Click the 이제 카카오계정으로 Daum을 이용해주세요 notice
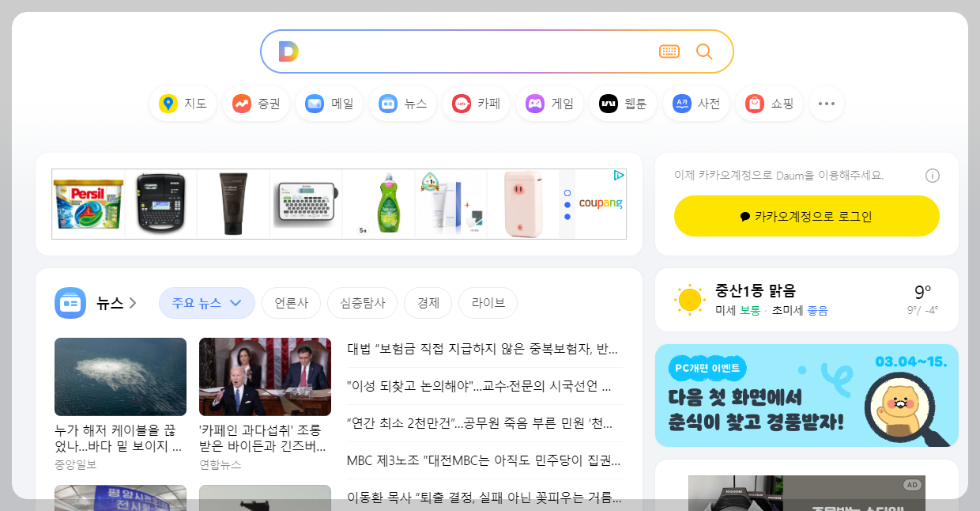Screen dimensions: 980x511 (779, 176)
